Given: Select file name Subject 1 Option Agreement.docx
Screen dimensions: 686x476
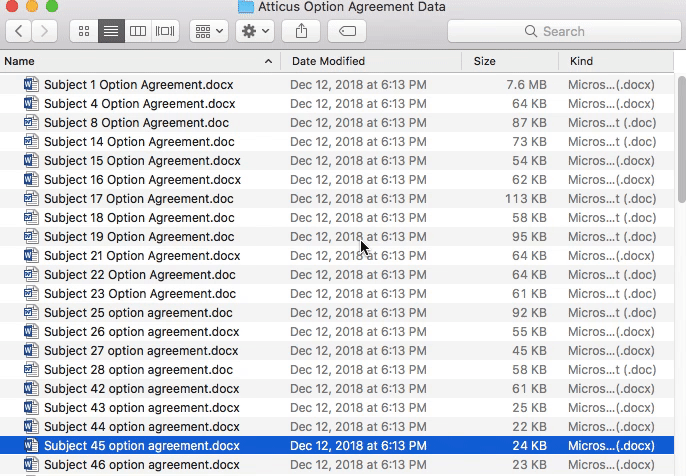Looking at the screenshot, I should pos(139,84).
